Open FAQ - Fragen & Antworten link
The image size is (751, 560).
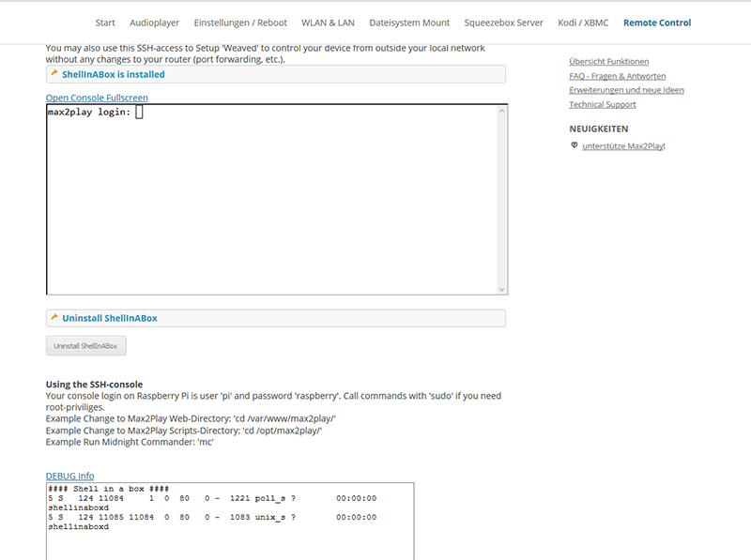tap(618, 76)
